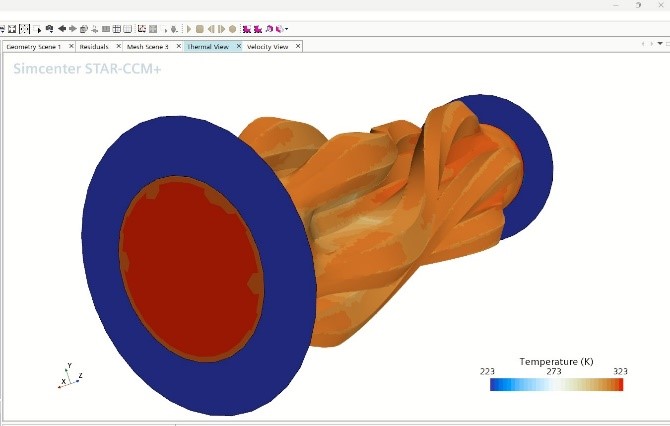This screenshot has height=426, width=670.
Task: Click the temperature color bar legend
Action: [x=556, y=384]
